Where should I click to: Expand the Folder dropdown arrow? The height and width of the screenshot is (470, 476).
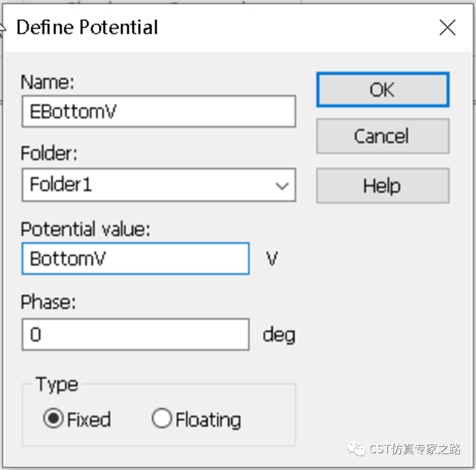coord(282,185)
